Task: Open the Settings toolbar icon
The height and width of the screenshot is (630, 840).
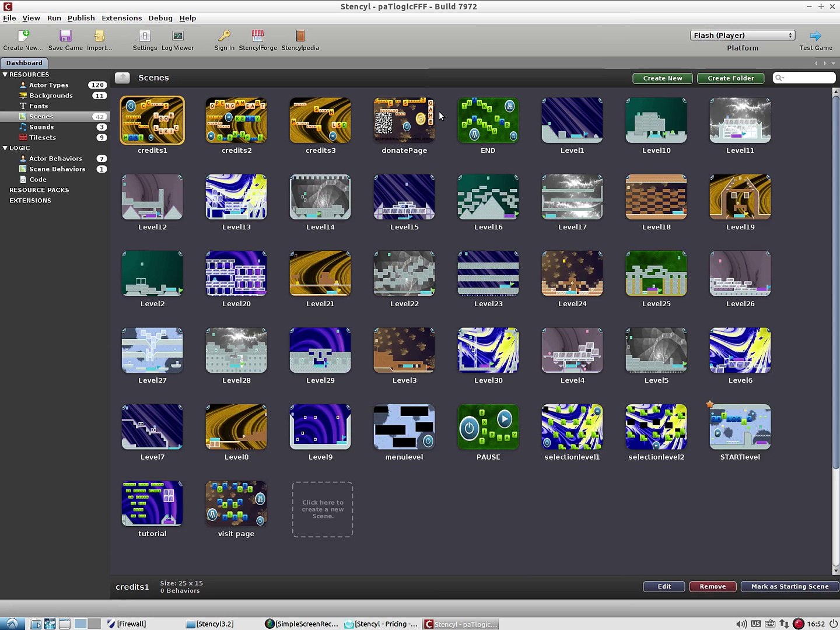Action: coord(145,36)
